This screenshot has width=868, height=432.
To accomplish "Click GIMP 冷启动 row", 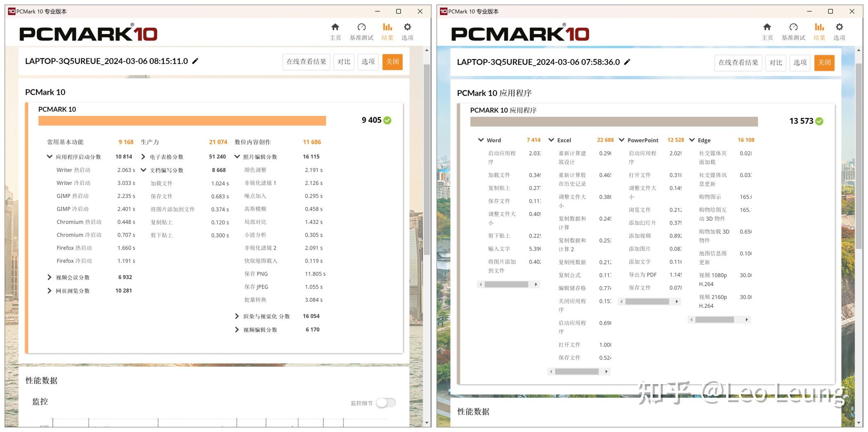I will click(x=96, y=209).
